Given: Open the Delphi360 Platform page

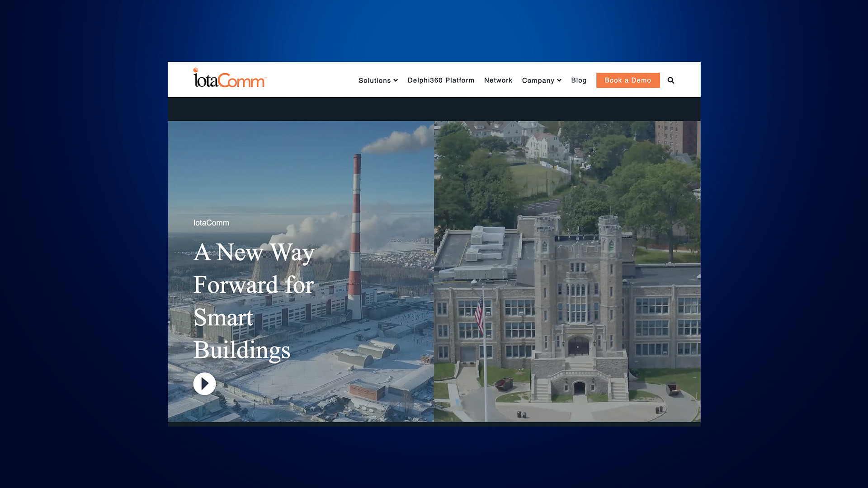Looking at the screenshot, I should click(441, 80).
